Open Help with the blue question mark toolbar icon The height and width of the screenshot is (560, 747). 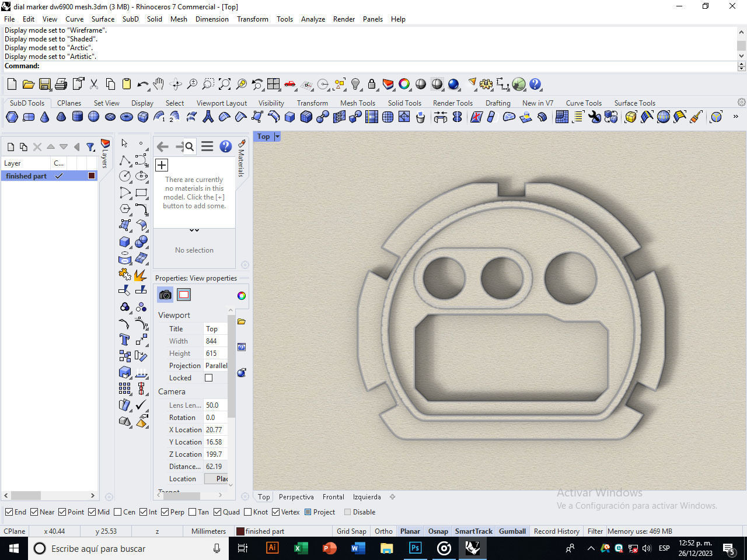pos(535,85)
